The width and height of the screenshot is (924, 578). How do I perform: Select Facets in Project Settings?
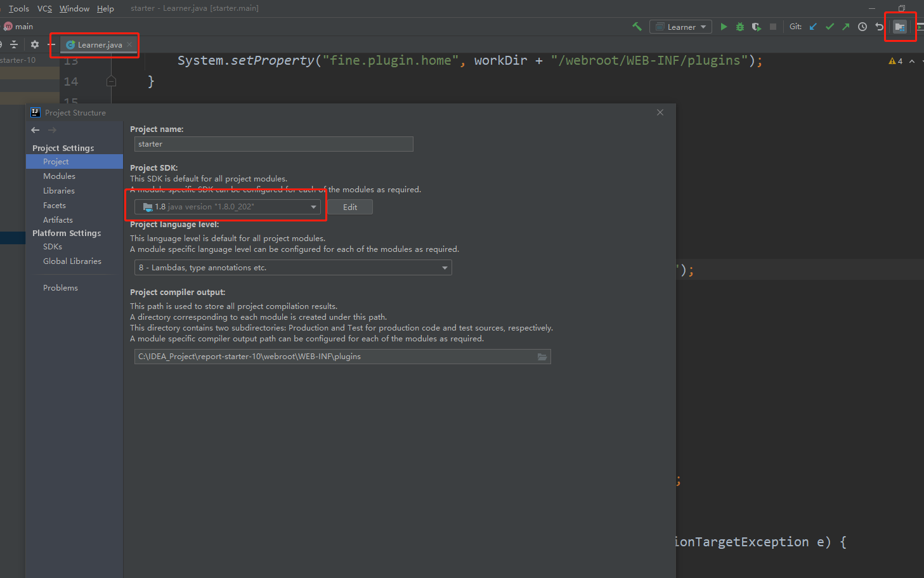click(55, 206)
